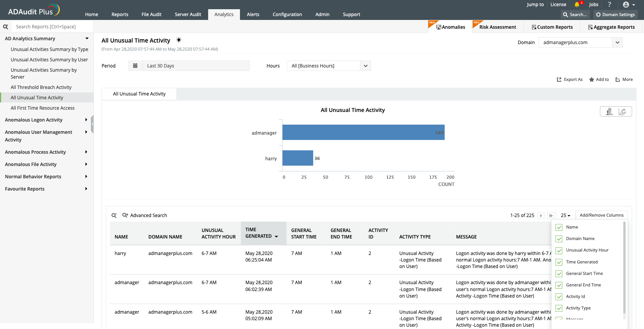Open the File Audit tab
The height and width of the screenshot is (329, 644).
click(151, 15)
